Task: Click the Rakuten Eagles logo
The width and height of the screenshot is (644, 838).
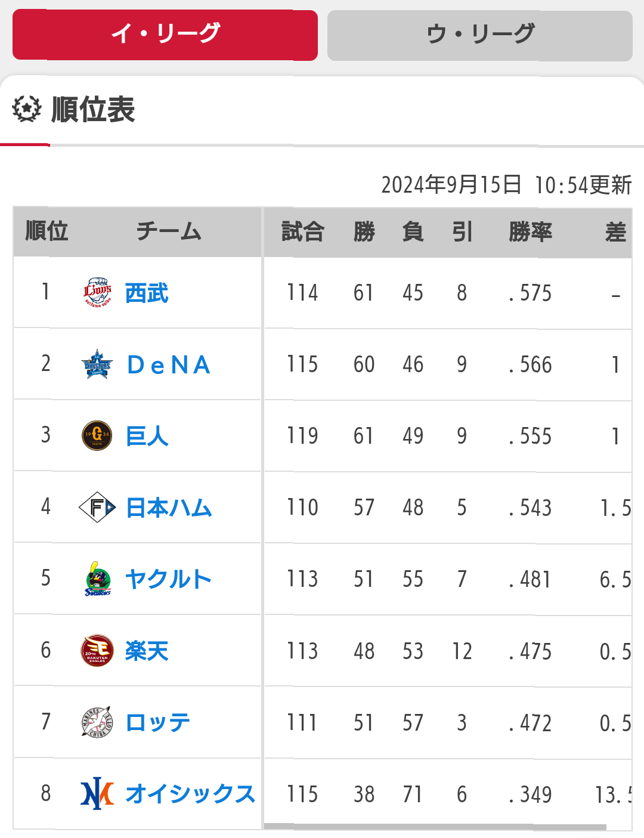Action: (x=97, y=651)
